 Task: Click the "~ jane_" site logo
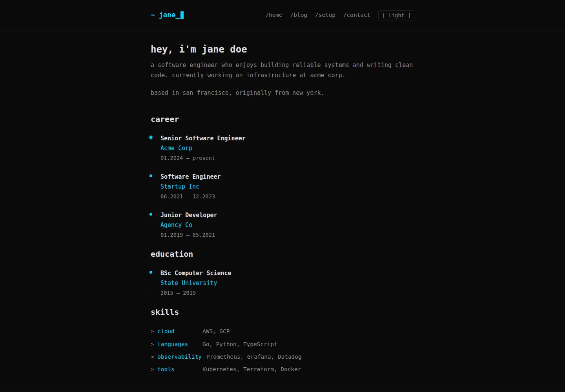[x=167, y=15]
